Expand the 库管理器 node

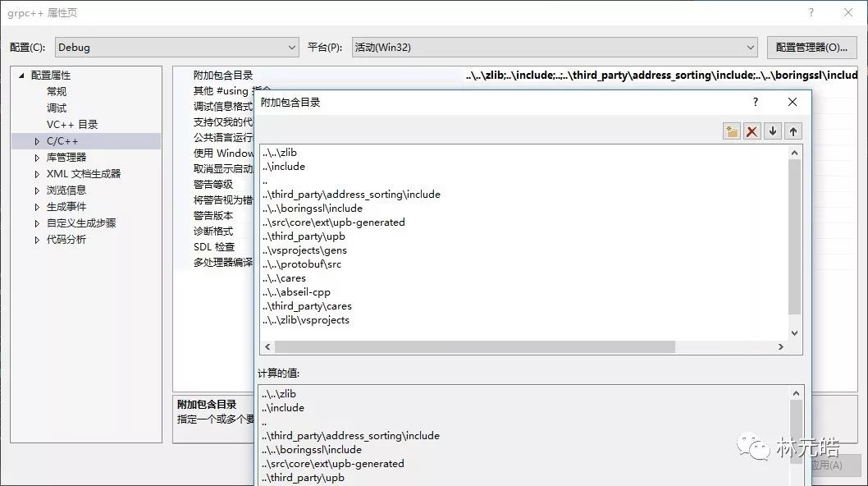coord(35,157)
